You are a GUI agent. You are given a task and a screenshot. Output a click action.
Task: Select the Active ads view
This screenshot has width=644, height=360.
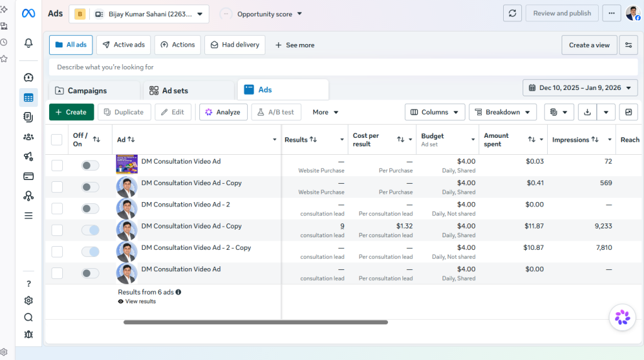pos(124,45)
